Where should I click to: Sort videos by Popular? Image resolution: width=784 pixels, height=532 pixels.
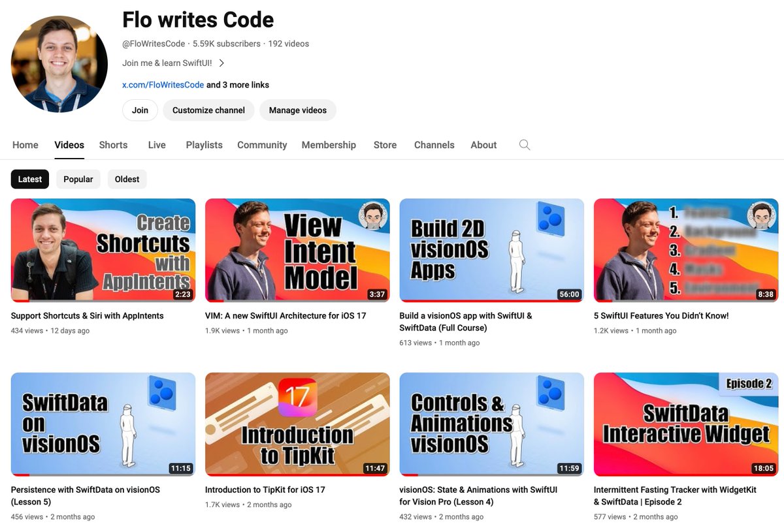coord(78,180)
